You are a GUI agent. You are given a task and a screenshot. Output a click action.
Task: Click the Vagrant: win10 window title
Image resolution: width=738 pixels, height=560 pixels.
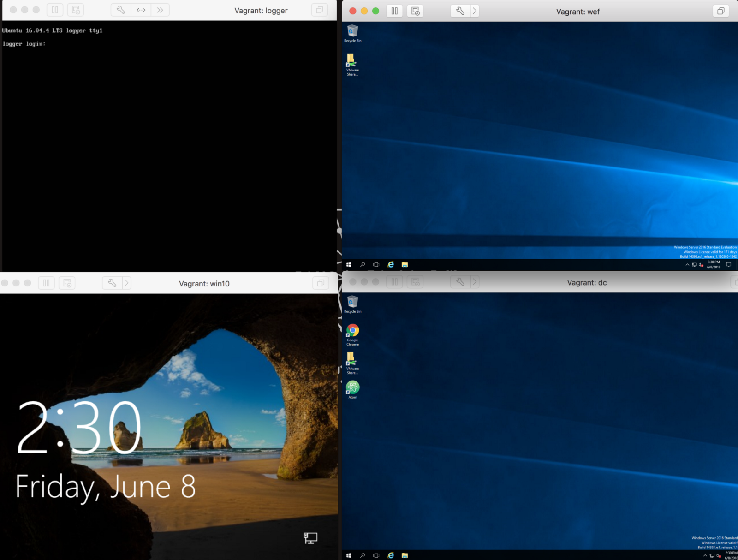pos(204,284)
